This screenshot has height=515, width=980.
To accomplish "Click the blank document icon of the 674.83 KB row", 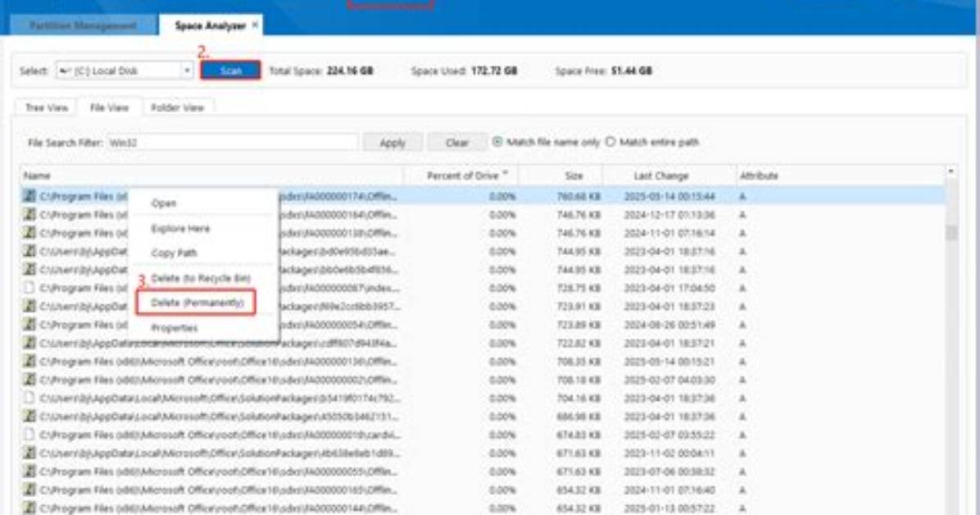I will point(29,435).
